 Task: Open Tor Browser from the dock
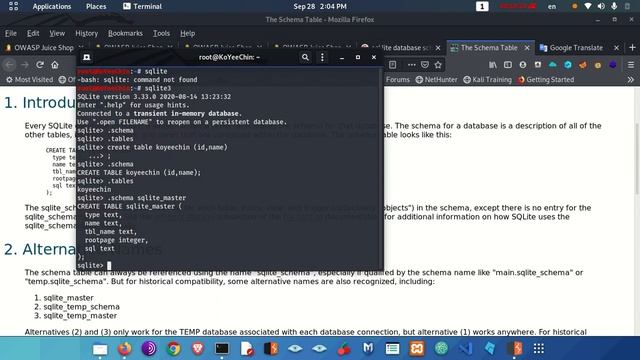149,348
